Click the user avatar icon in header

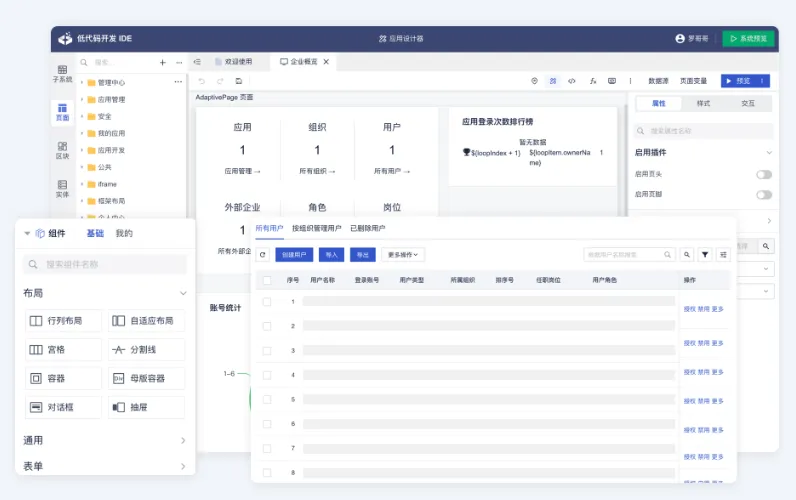pos(680,39)
